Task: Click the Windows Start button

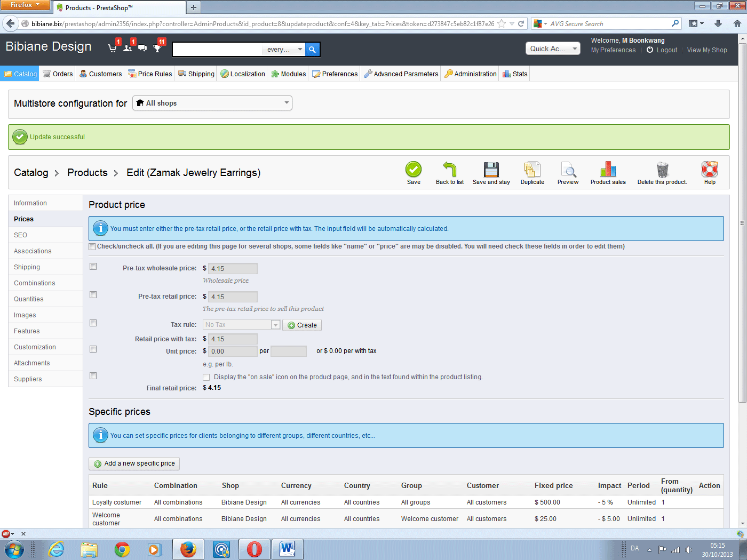Action: tap(14, 549)
